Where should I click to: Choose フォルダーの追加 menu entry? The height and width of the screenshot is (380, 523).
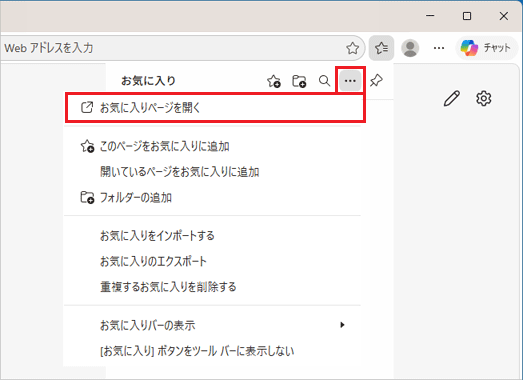click(x=212, y=198)
